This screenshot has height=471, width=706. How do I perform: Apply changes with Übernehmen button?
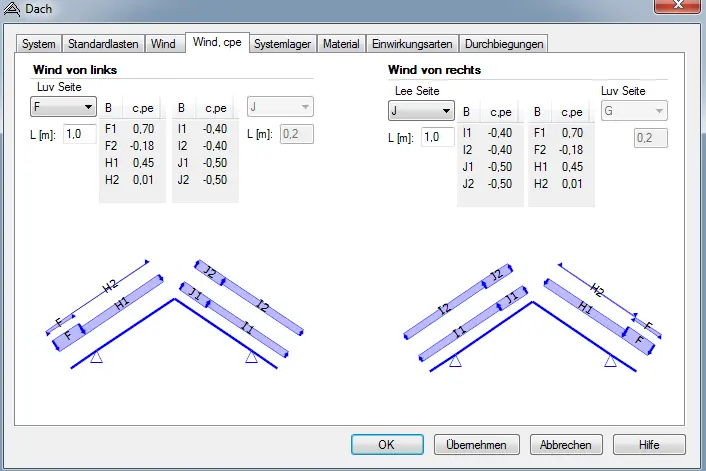[476, 445]
